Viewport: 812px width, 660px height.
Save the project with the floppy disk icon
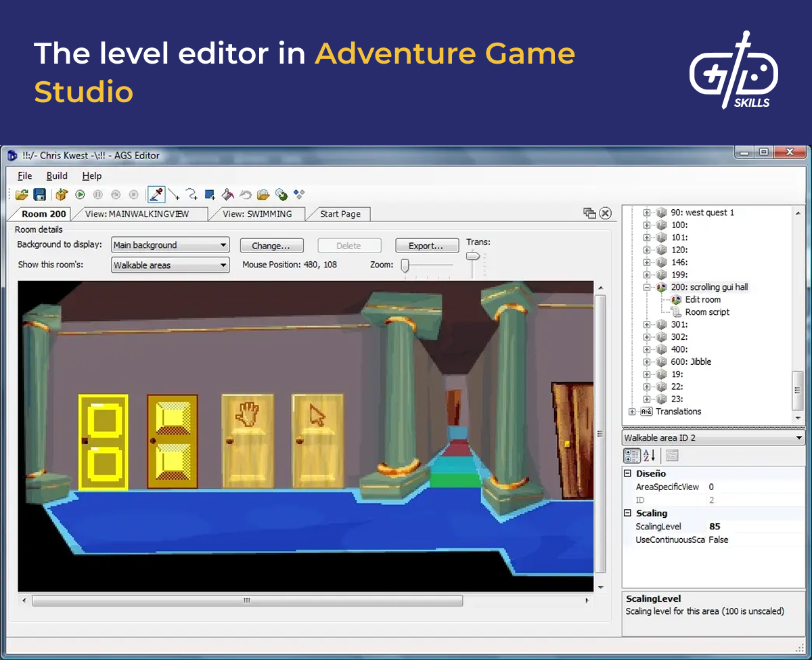click(x=39, y=194)
